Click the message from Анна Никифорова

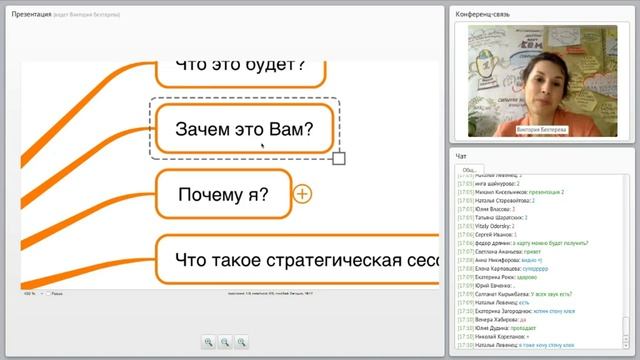(x=531, y=260)
